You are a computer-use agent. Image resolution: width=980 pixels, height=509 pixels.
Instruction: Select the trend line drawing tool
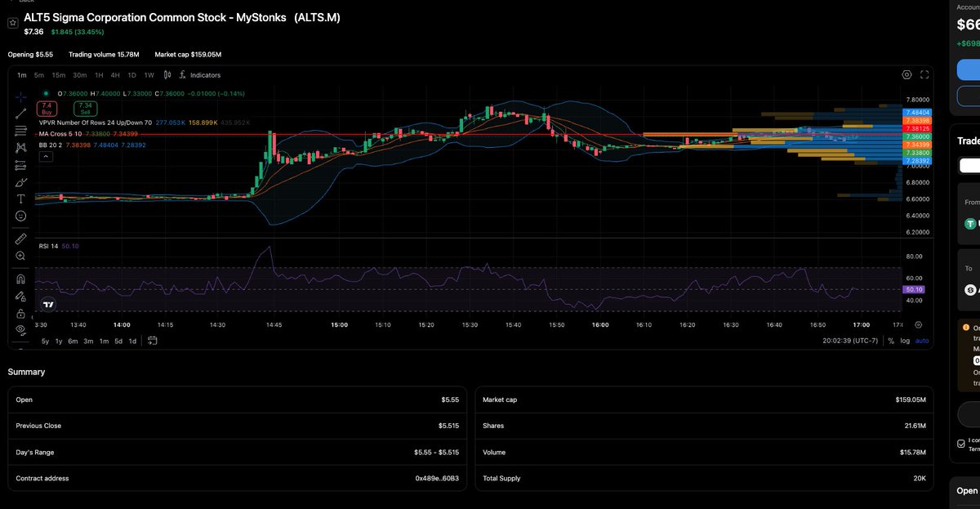pos(20,112)
